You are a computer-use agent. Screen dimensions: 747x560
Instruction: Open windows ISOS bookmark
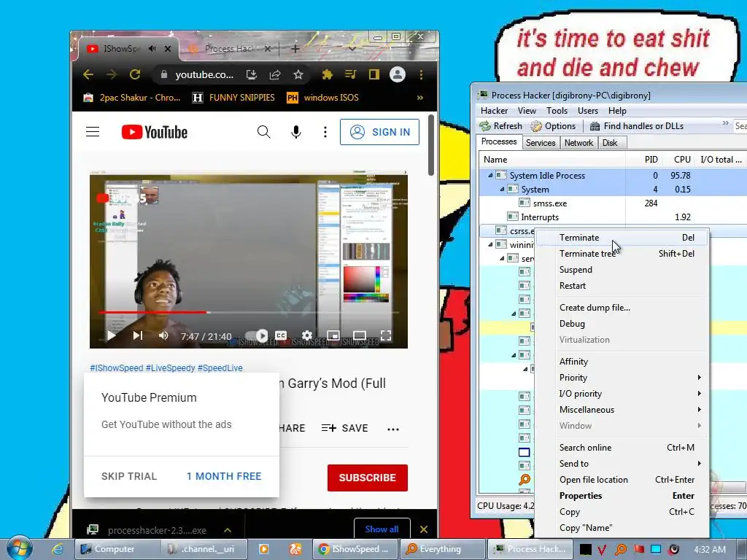point(322,98)
